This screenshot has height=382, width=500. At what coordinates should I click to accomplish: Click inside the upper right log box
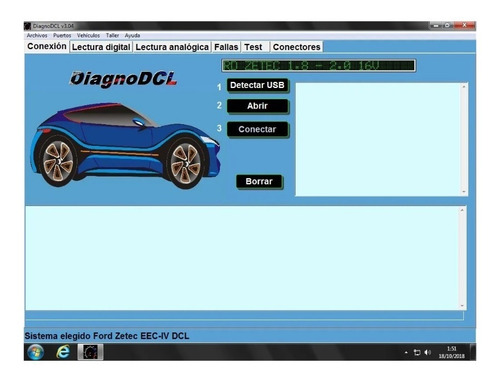[x=378, y=139]
